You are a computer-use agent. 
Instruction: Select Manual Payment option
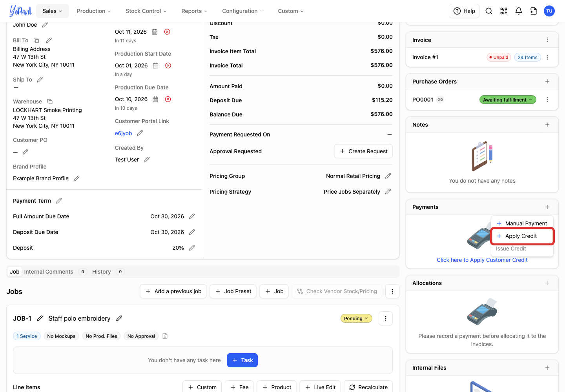click(x=522, y=223)
